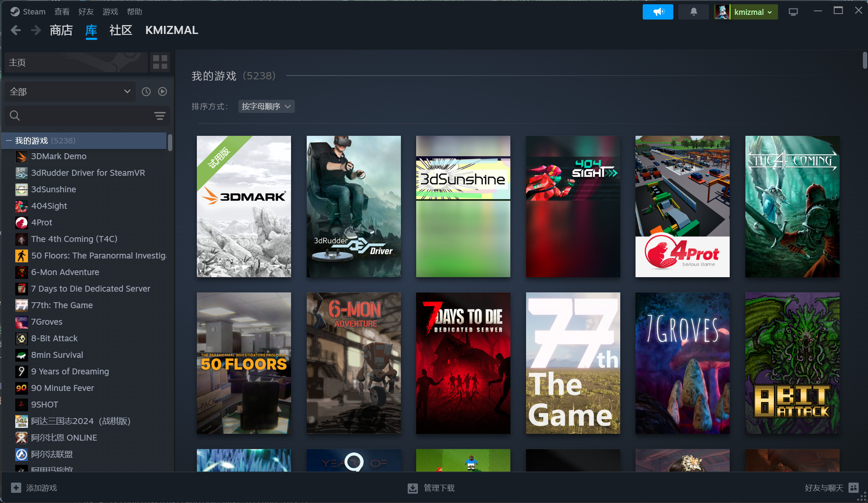Open the notifications bell
868x503 pixels.
pos(694,12)
